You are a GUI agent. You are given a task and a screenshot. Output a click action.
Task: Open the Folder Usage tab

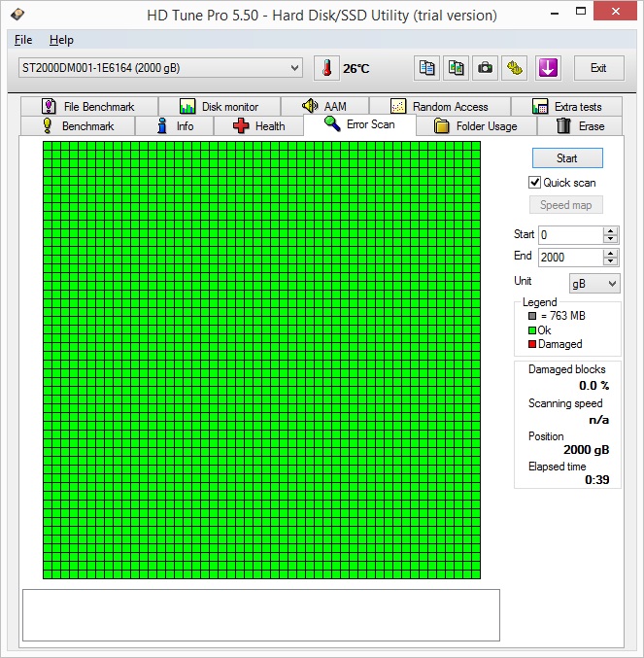pyautogui.click(x=476, y=126)
